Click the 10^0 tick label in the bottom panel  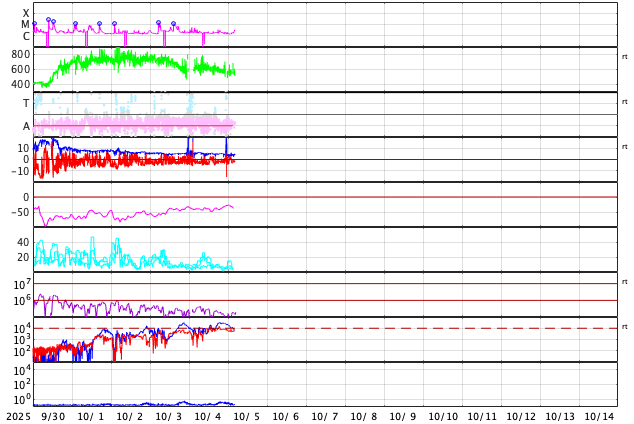pos(21,399)
